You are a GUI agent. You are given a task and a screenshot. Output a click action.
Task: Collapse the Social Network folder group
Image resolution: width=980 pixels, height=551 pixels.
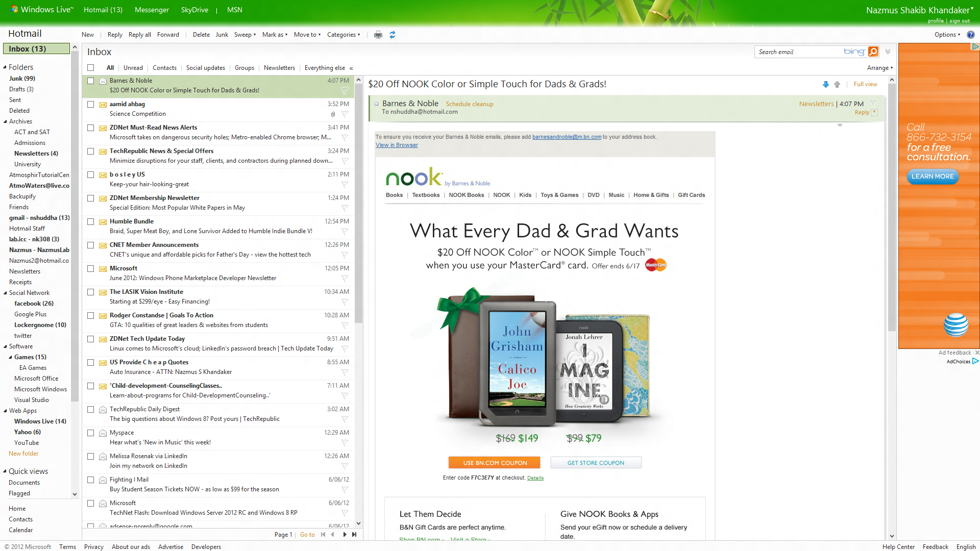[5, 293]
